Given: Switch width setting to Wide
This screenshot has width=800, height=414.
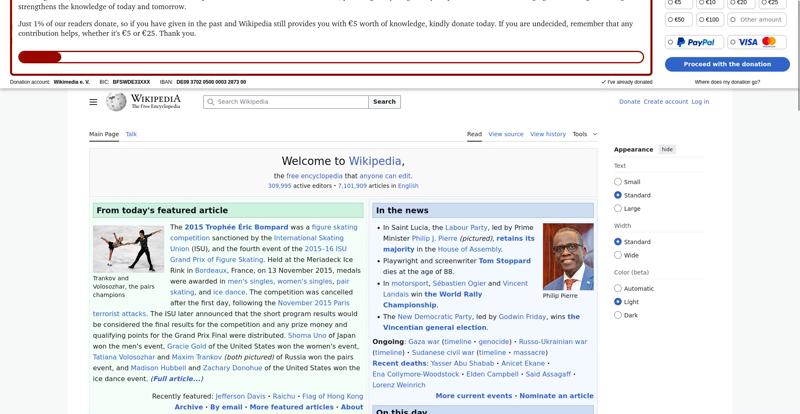Looking at the screenshot, I should tap(618, 255).
